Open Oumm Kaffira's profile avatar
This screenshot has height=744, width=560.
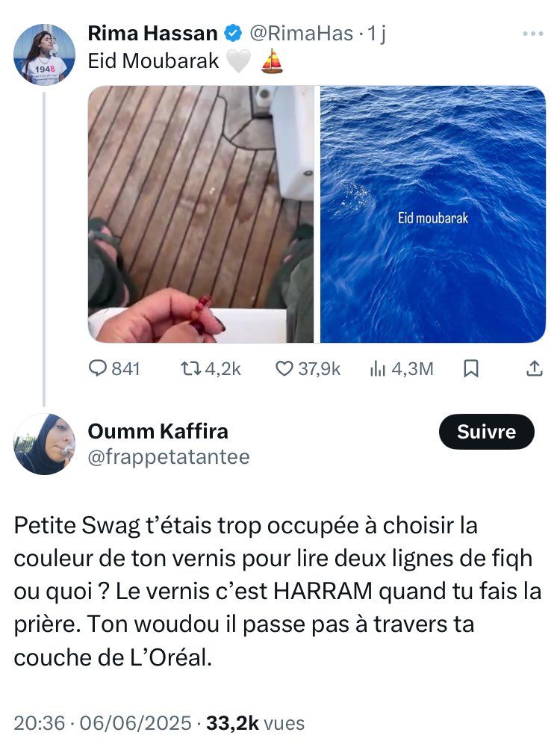click(44, 444)
